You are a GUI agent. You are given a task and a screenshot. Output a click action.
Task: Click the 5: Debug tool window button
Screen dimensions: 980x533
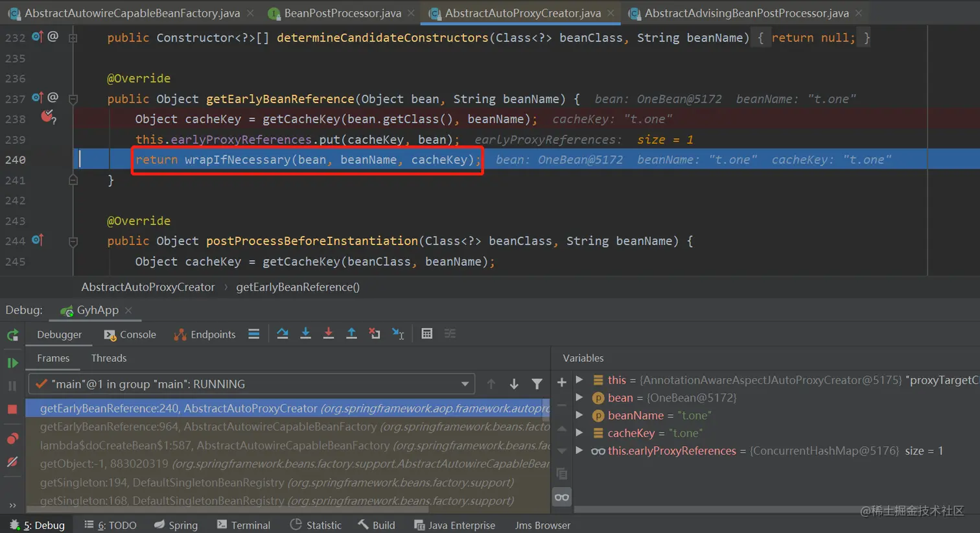pos(37,525)
